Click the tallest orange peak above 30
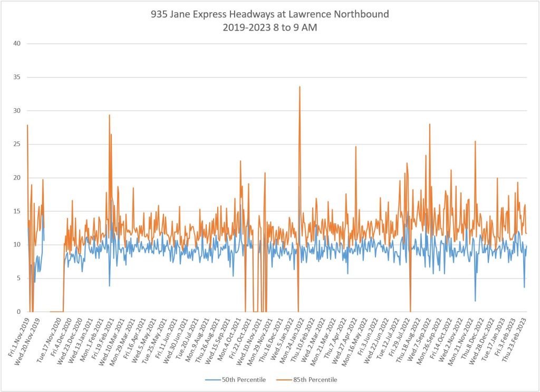This screenshot has height=392, width=540. 300,87
